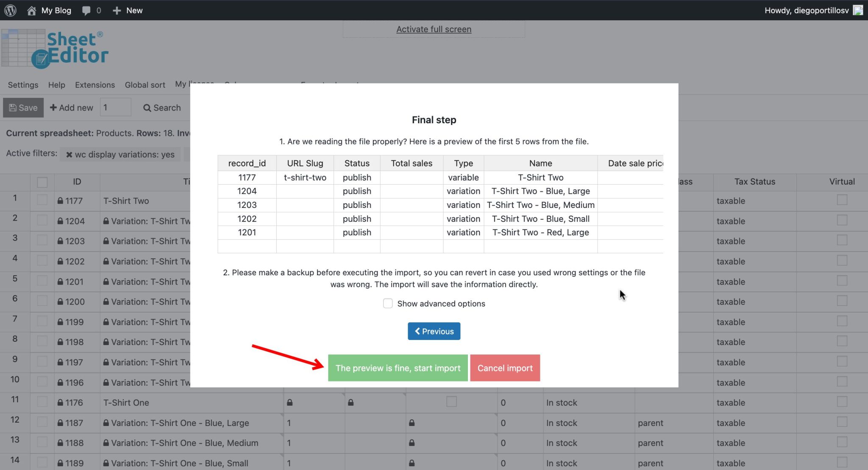The height and width of the screenshot is (470, 868).
Task: Click the lock icon beside ID 1177
Action: 61,201
